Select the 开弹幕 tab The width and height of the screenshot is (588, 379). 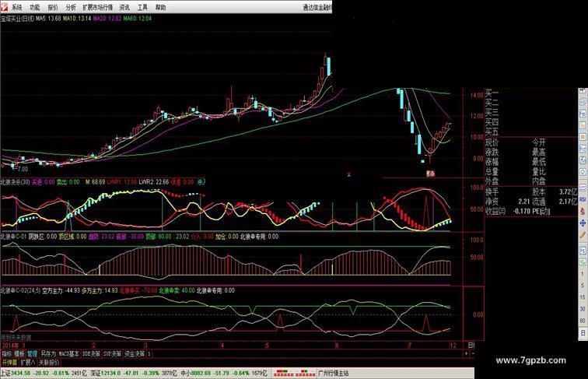click(x=9, y=363)
